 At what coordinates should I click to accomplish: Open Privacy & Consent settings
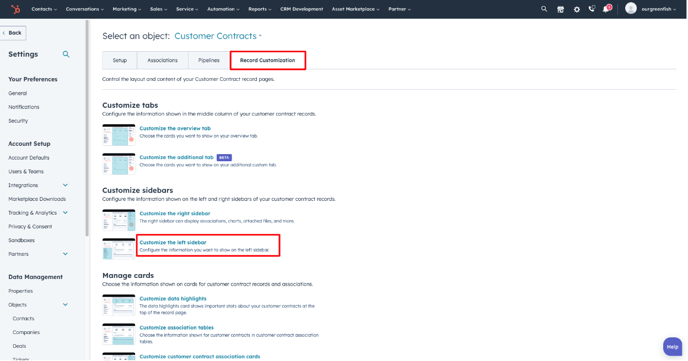click(30, 227)
